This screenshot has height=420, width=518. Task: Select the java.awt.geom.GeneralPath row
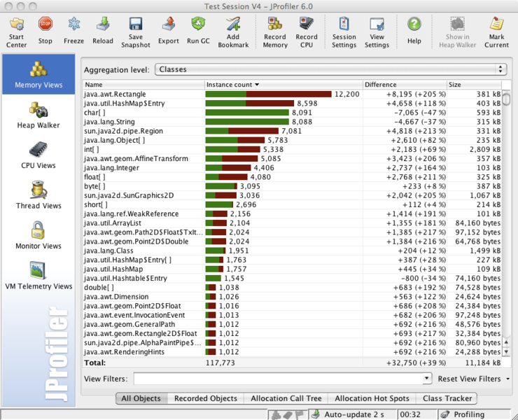click(293, 325)
